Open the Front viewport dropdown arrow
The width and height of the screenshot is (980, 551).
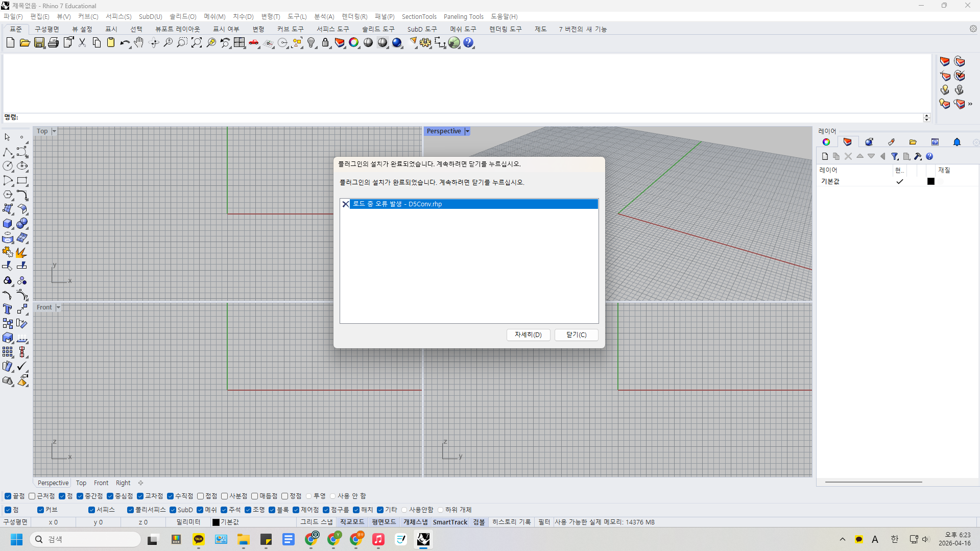[58, 307]
